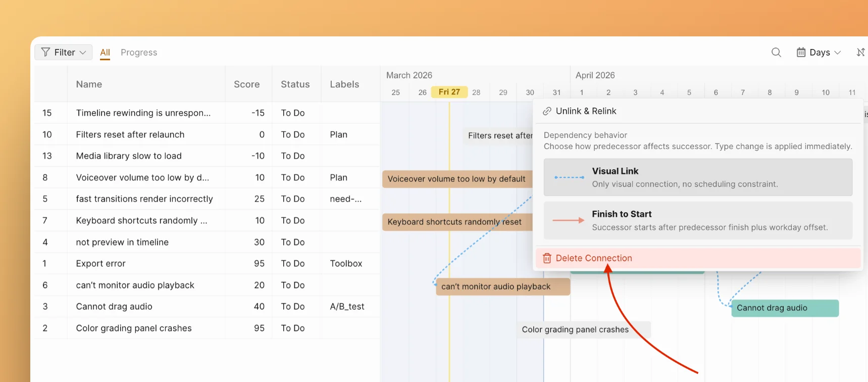Click the collapse arrows icon at top right
Image resolution: width=868 pixels, height=382 pixels.
(860, 53)
